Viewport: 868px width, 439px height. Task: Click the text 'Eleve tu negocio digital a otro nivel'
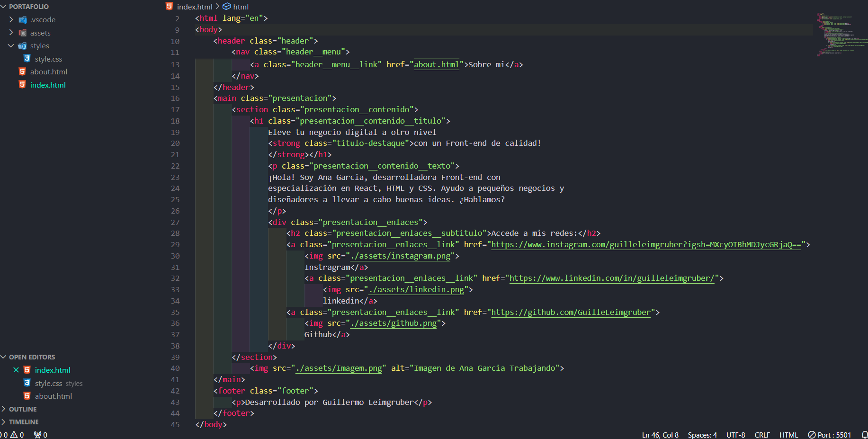click(x=352, y=133)
